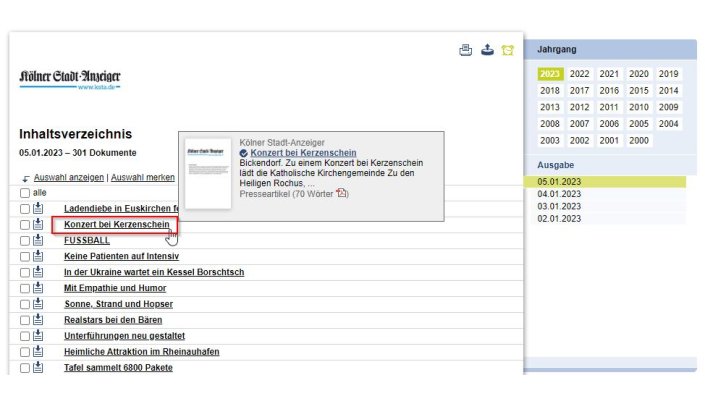Open article 'FUSSBALL'
The image size is (705, 397).
pos(87,240)
